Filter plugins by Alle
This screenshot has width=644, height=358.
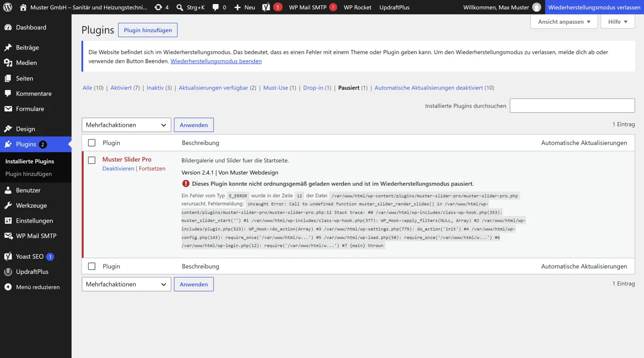coord(87,87)
